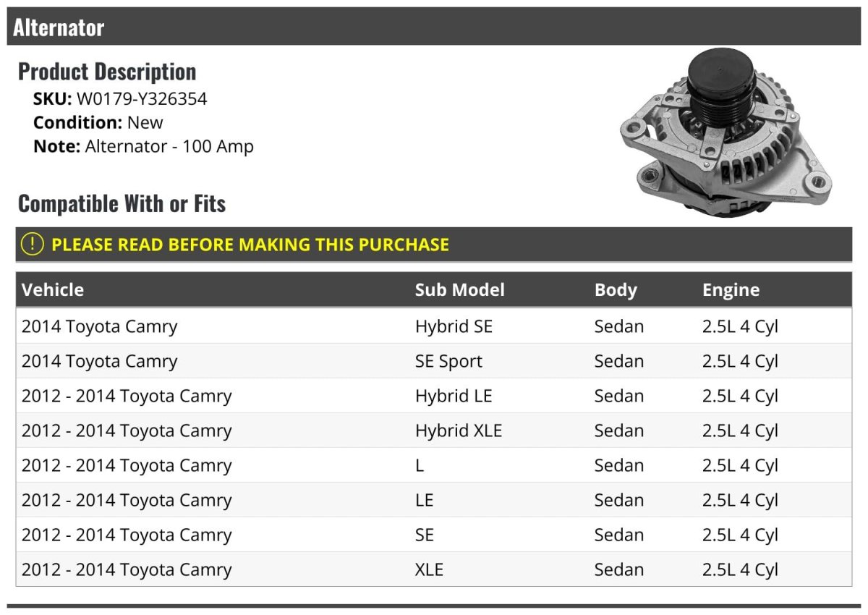This screenshot has height=615, width=868.
Task: Select the Camry L sub model row
Action: tap(420, 465)
